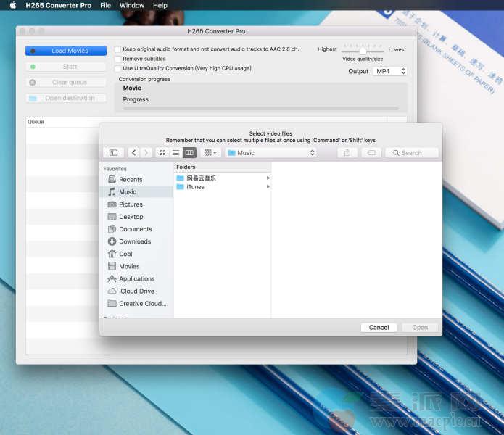504x435 pixels.
Task: Open the Apple menu
Action: coord(12,5)
